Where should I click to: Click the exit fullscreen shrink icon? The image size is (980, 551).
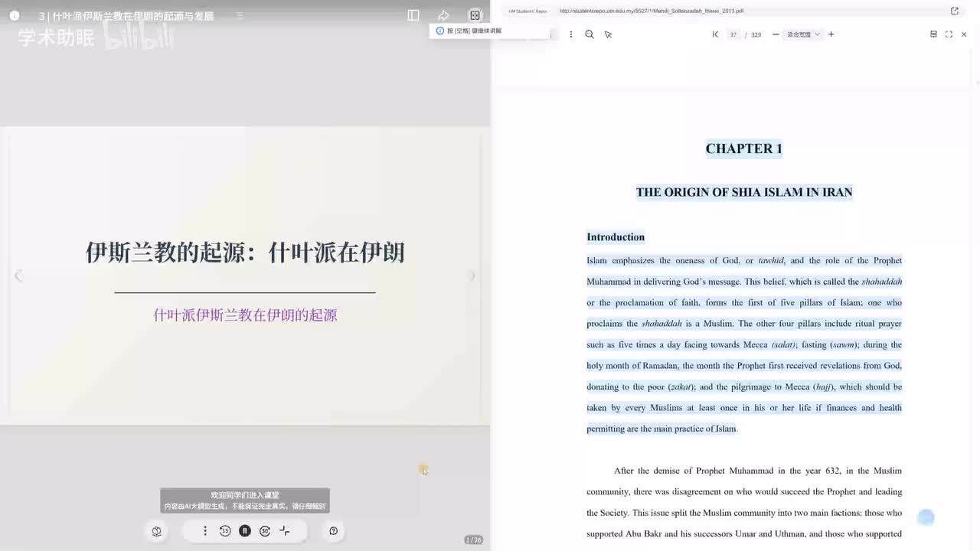[x=285, y=530]
